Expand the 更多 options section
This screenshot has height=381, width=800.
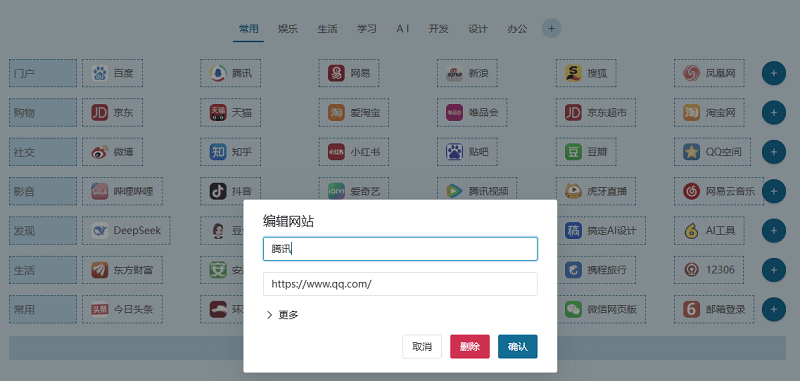282,315
